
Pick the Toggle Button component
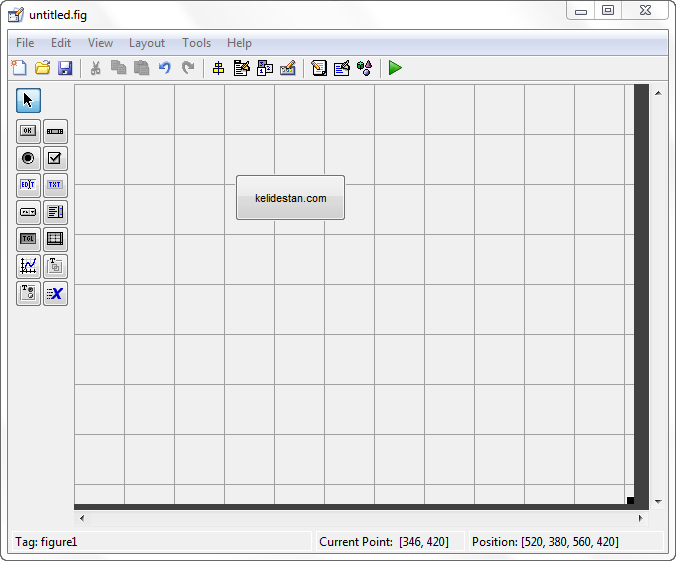click(x=28, y=239)
